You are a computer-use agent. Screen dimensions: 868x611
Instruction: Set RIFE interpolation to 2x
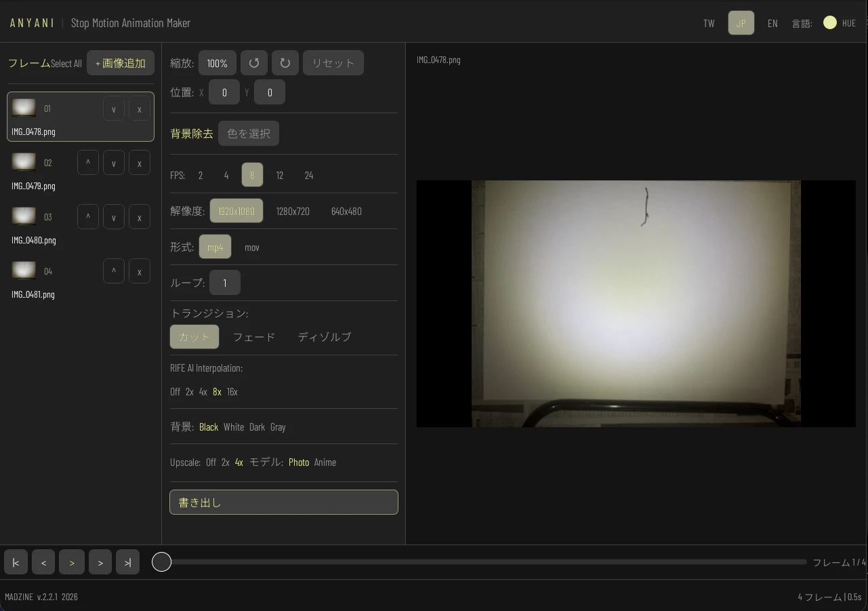[190, 391]
